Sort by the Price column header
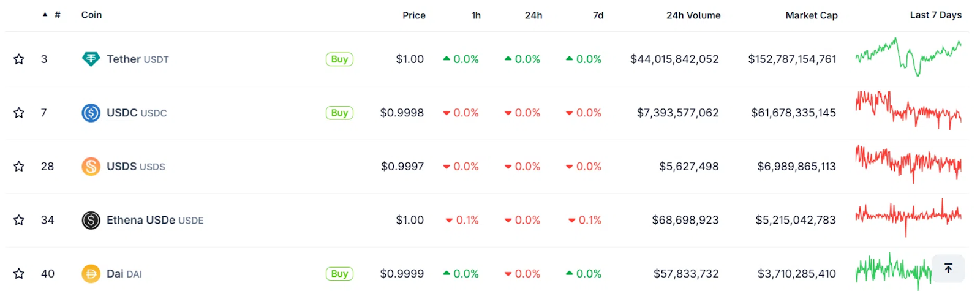The image size is (980, 291). [413, 15]
